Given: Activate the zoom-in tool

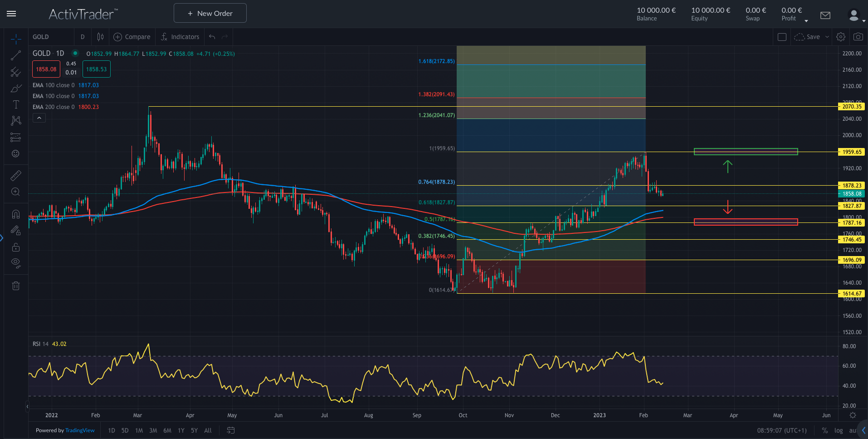Looking at the screenshot, I should coord(15,192).
